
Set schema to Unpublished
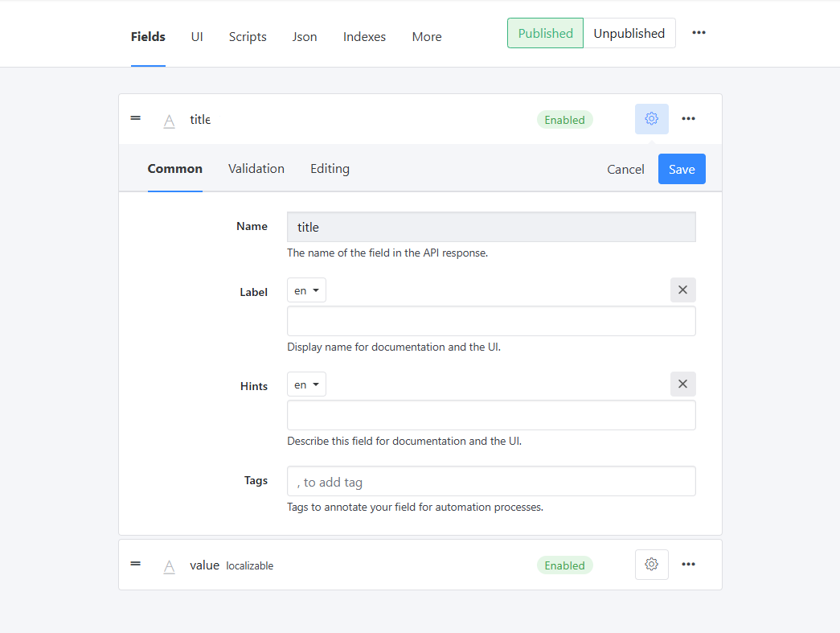point(629,33)
